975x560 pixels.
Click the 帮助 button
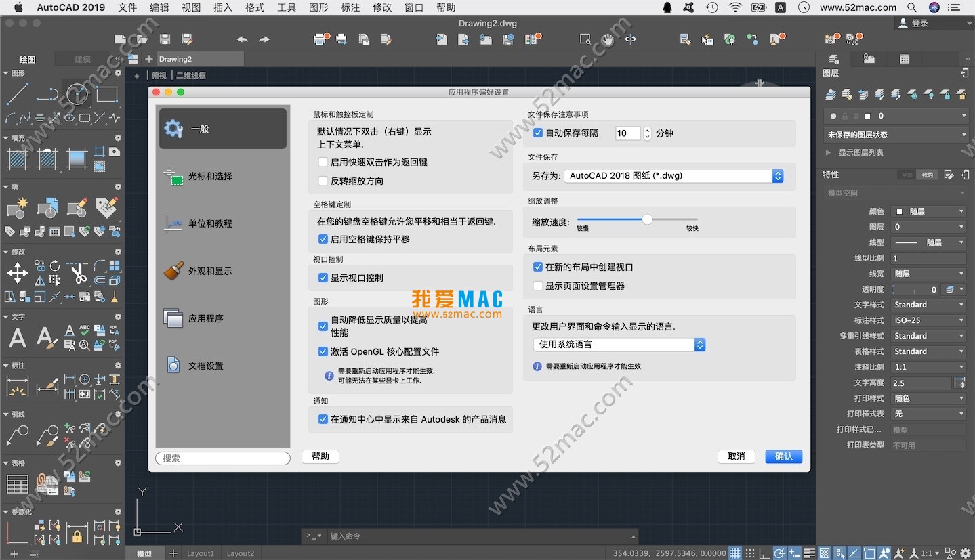point(320,456)
